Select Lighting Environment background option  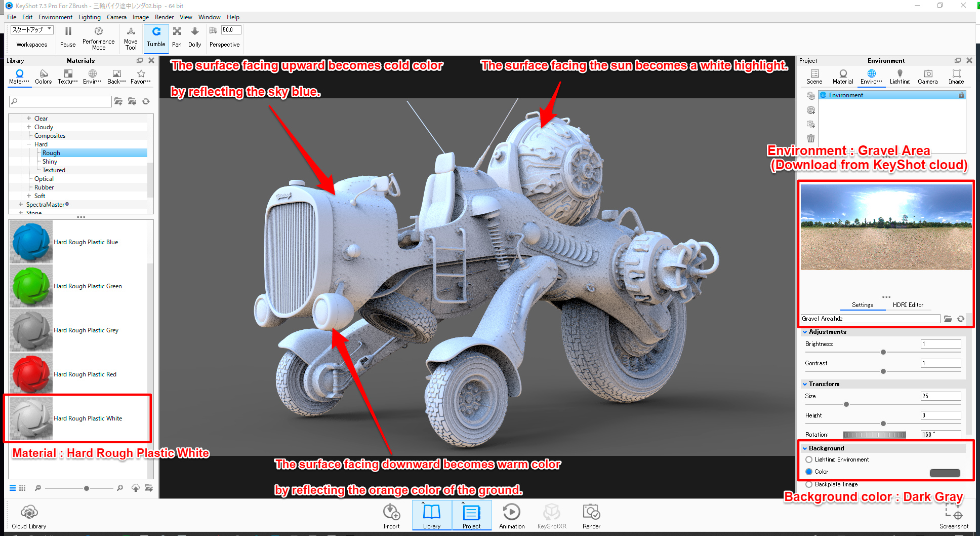pyautogui.click(x=809, y=460)
